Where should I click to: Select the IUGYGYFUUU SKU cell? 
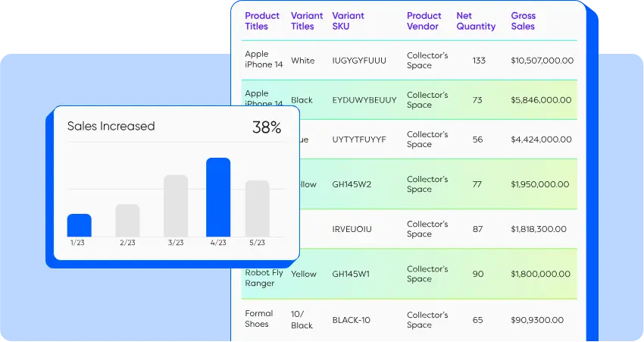tap(359, 61)
